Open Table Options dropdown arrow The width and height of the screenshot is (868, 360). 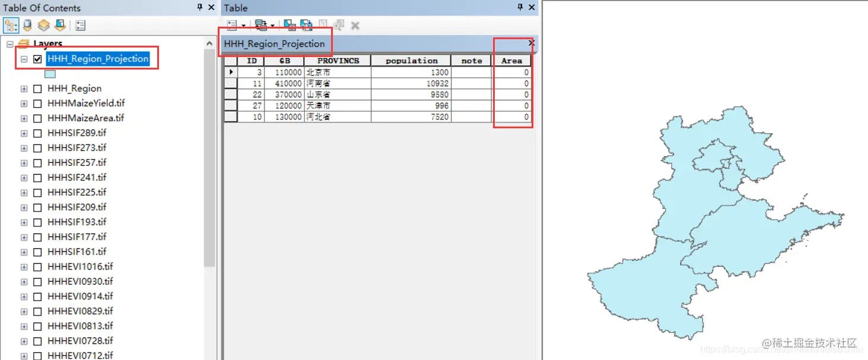(243, 26)
